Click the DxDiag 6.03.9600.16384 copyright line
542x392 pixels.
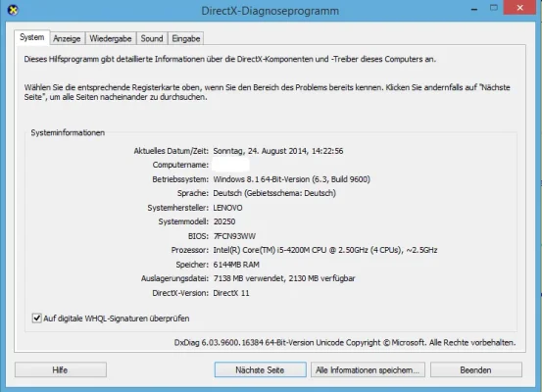coord(345,343)
